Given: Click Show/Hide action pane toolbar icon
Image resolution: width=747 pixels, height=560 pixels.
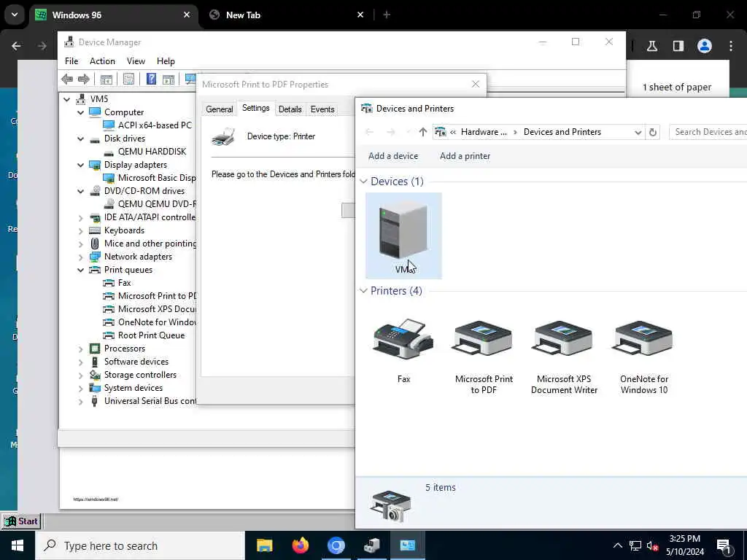Looking at the screenshot, I should click(x=169, y=79).
